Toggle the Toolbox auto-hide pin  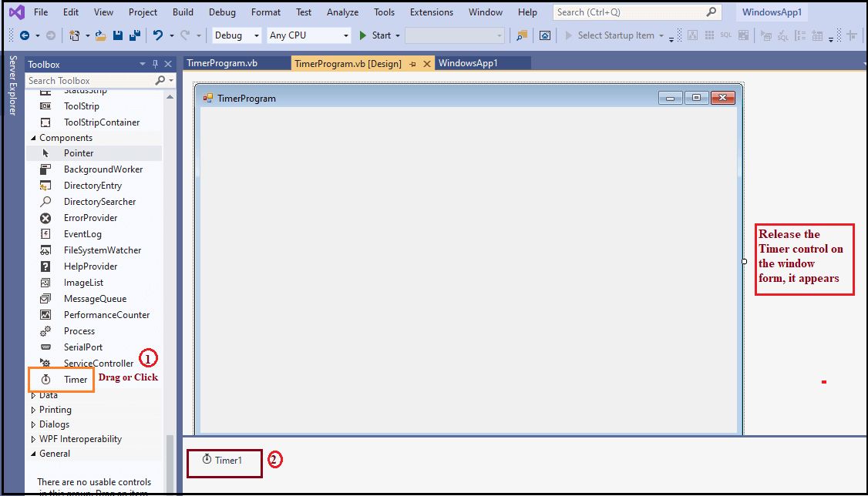155,64
